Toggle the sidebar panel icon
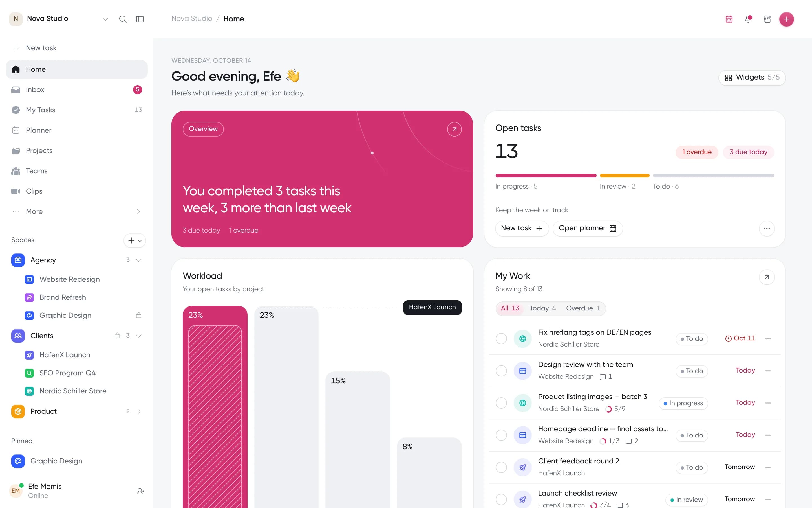This screenshot has width=812, height=508. click(x=140, y=19)
